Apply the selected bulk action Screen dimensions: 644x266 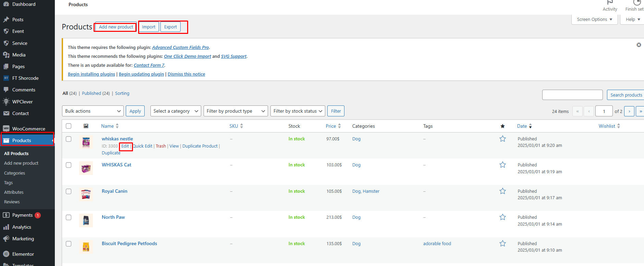click(x=135, y=111)
